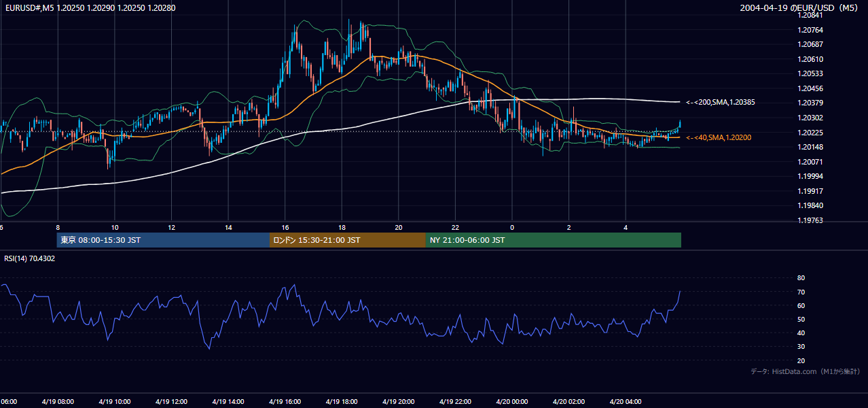
Task: Click price level 1.20764 on axis
Action: pos(811,30)
